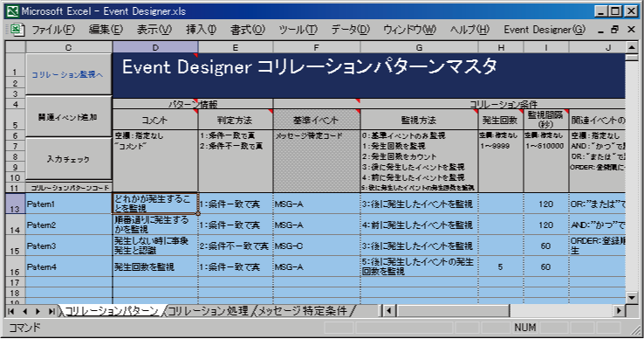644x339 pixels.
Task: Click the Microsoft Excel title bar icon
Action: pyautogui.click(x=12, y=11)
